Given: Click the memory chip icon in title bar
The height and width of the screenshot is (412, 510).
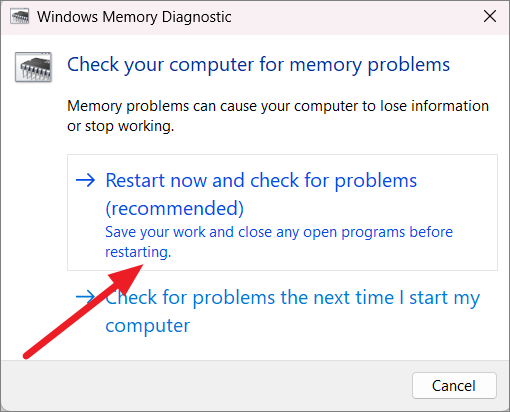Looking at the screenshot, I should click(20, 17).
